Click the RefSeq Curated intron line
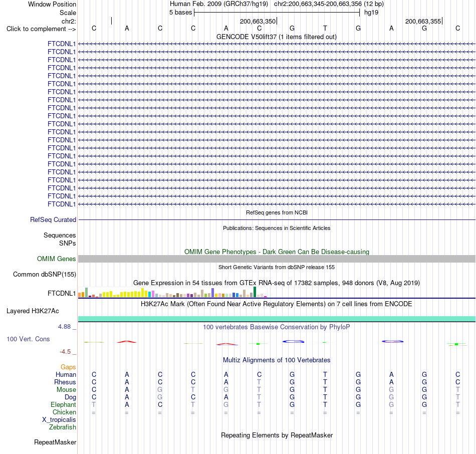 click(277, 219)
